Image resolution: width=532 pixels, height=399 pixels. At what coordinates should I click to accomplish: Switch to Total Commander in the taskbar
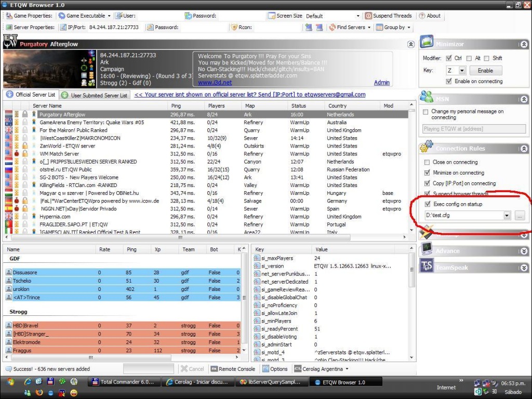[124, 382]
